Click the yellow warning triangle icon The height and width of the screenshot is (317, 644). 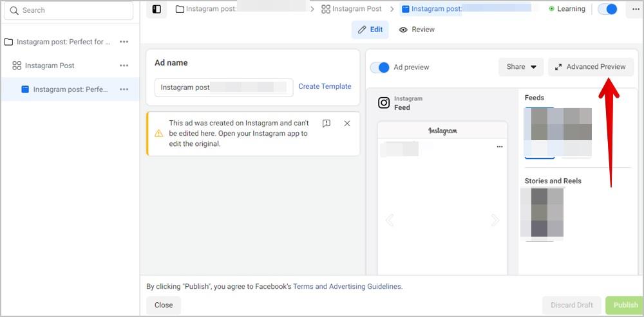[158, 134]
